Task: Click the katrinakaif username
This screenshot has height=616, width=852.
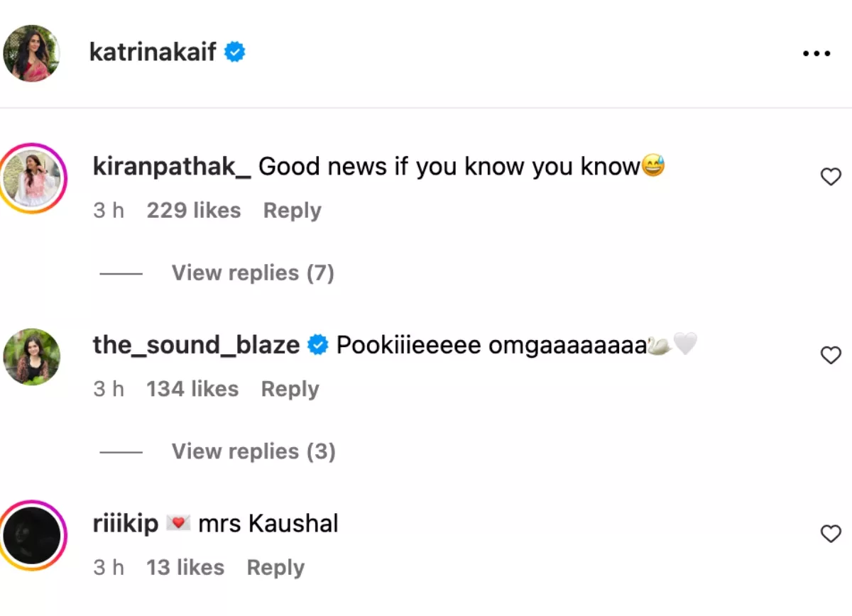Action: tap(153, 53)
